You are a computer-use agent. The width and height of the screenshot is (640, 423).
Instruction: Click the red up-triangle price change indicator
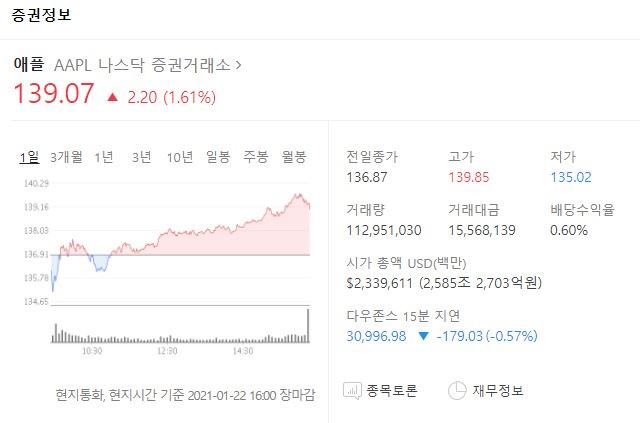(x=112, y=97)
